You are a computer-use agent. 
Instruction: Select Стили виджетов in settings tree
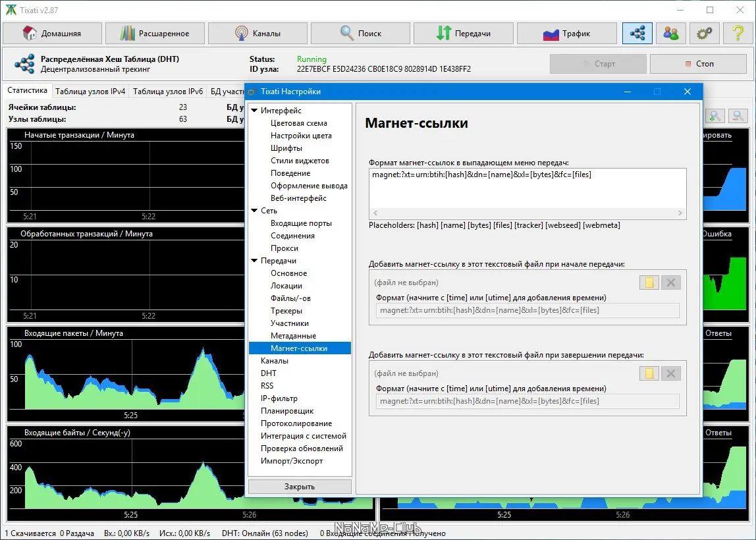[x=300, y=161]
